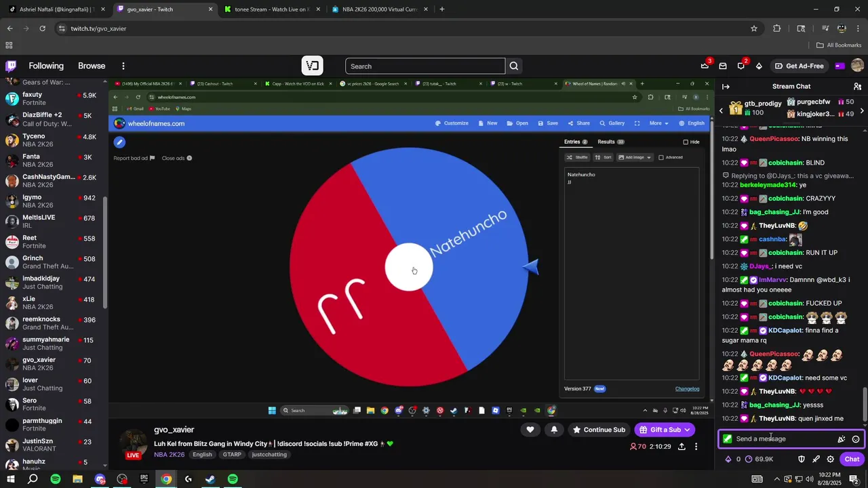The image size is (868, 488).
Task: Collapse the Stream Chat panel arrow
Action: click(726, 86)
